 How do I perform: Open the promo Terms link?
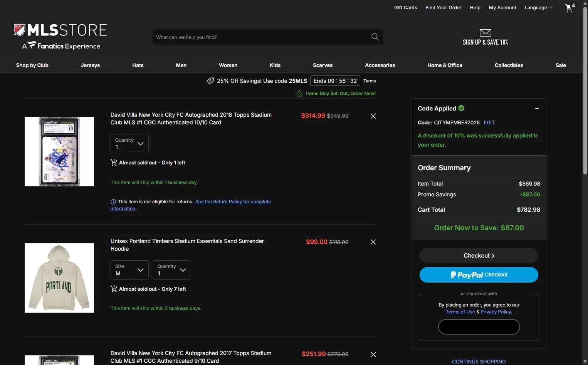click(x=370, y=81)
